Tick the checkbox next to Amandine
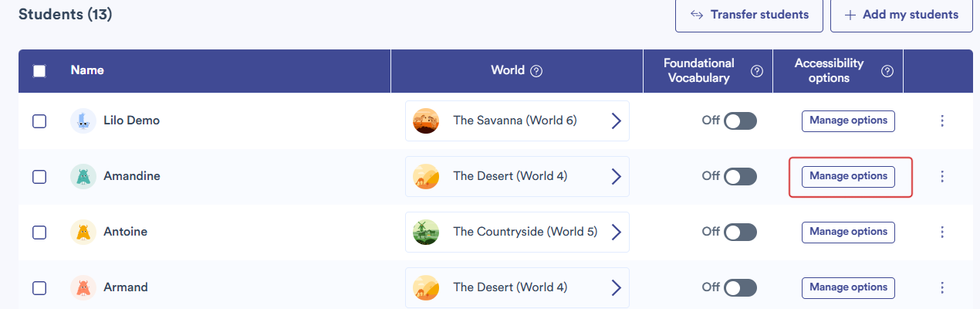The image size is (980, 309). point(39,176)
